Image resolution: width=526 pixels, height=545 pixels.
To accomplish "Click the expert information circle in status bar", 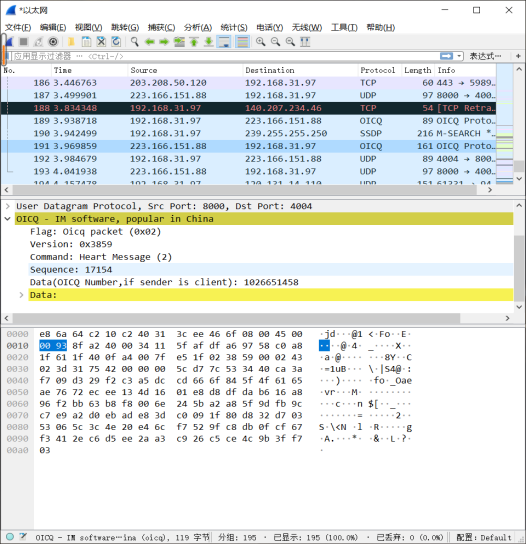I will coord(10,537).
